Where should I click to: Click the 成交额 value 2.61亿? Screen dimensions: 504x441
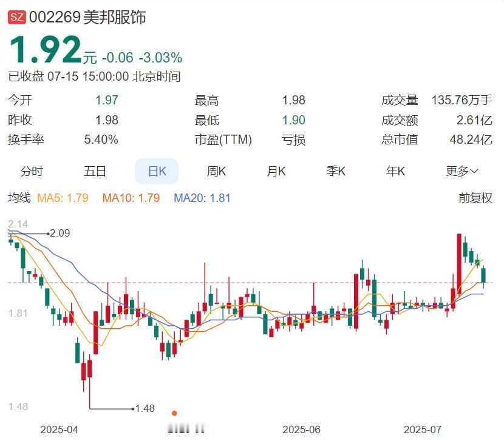[x=474, y=120]
